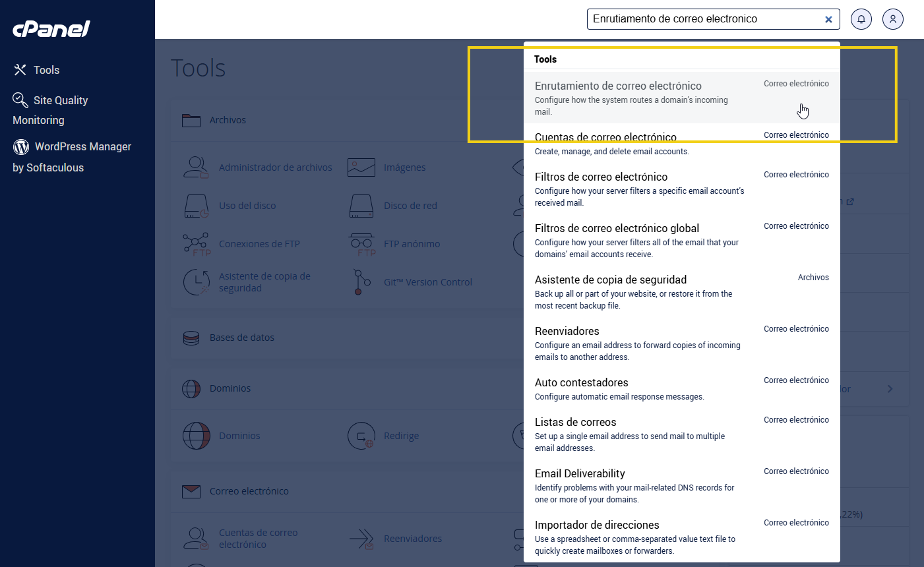Screen dimensions: 924x567
Task: Open the Reenviadores search result
Action: pos(567,332)
